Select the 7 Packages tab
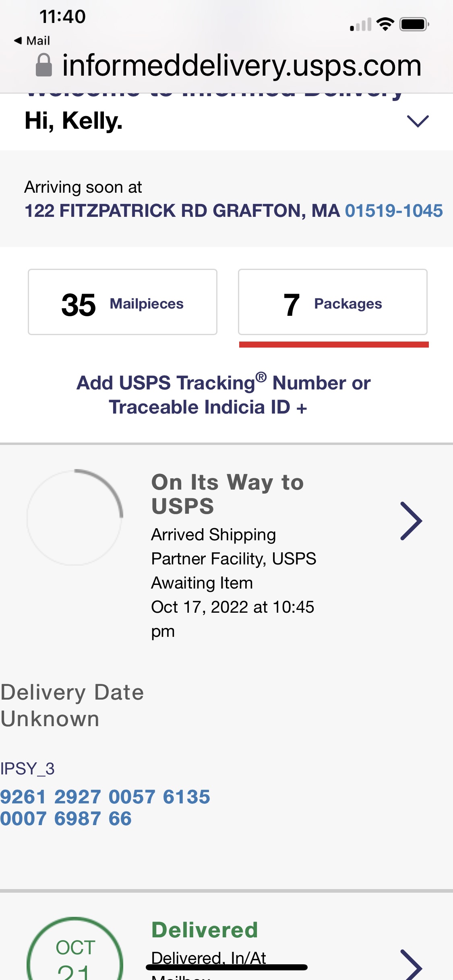Viewport: 453px width, 980px height. (x=333, y=302)
